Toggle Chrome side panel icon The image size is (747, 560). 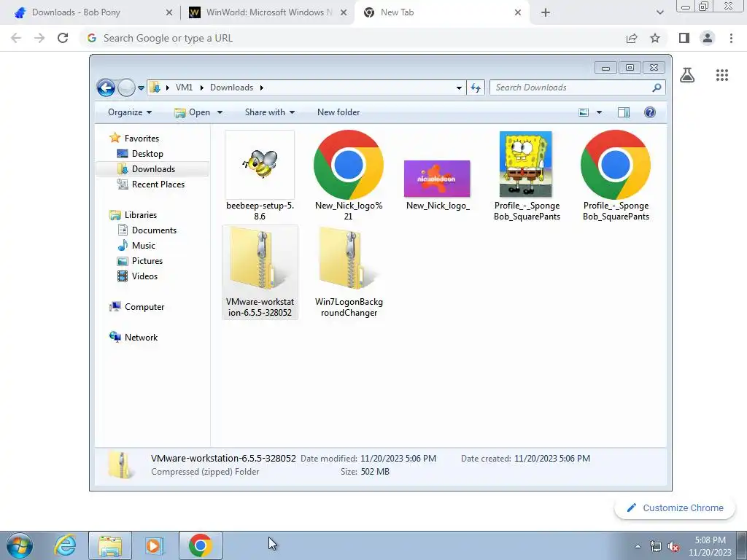coord(684,38)
